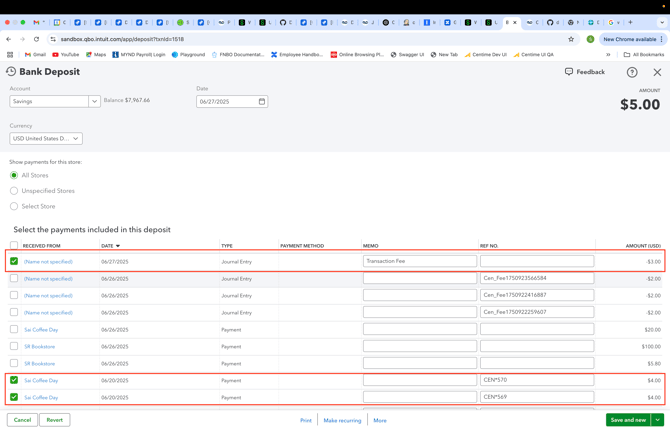This screenshot has height=433, width=670.
Task: Click the deposit date field
Action: tap(232, 101)
